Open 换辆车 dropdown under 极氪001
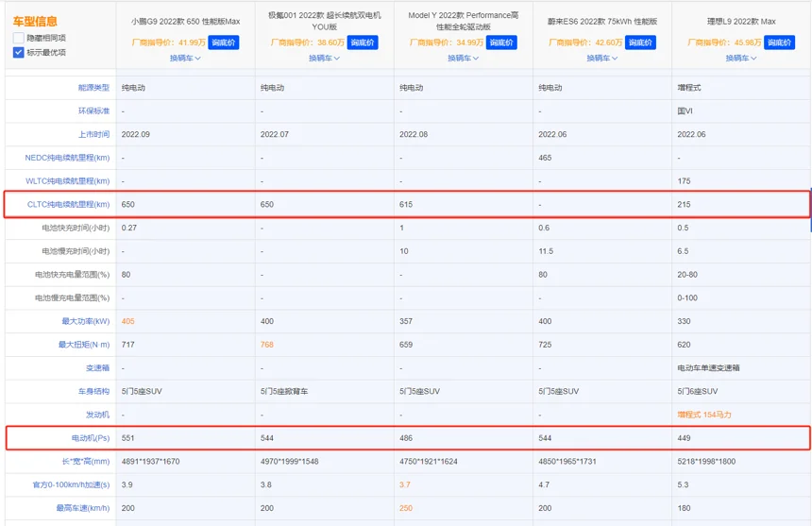The image size is (812, 526). pos(324,58)
